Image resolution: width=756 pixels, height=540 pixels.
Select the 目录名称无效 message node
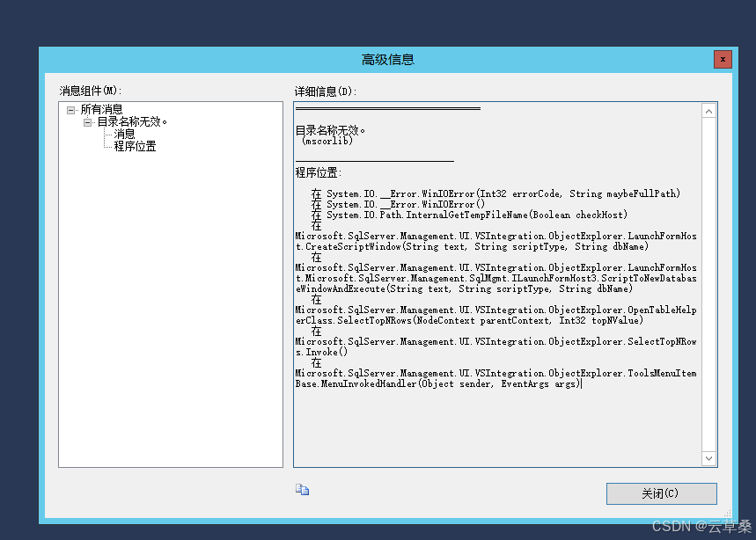click(132, 120)
